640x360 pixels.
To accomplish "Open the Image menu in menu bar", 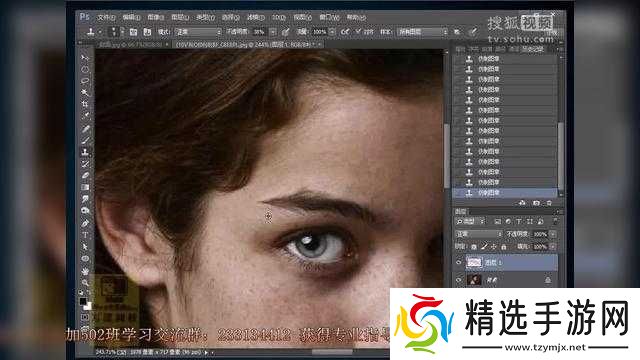I will tap(155, 17).
